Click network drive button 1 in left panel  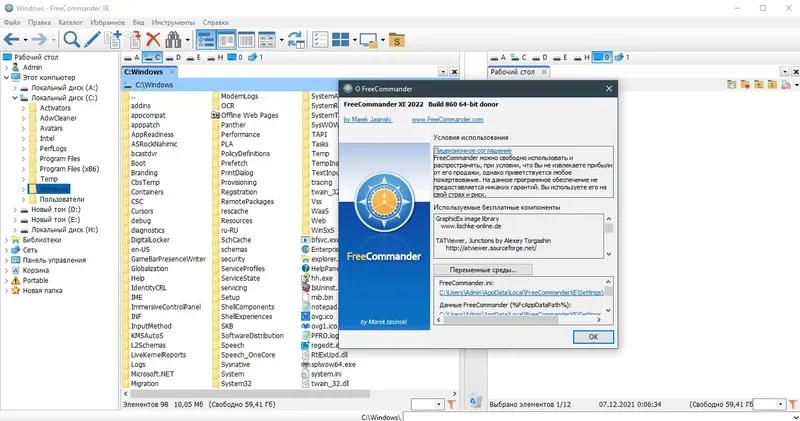point(255,58)
